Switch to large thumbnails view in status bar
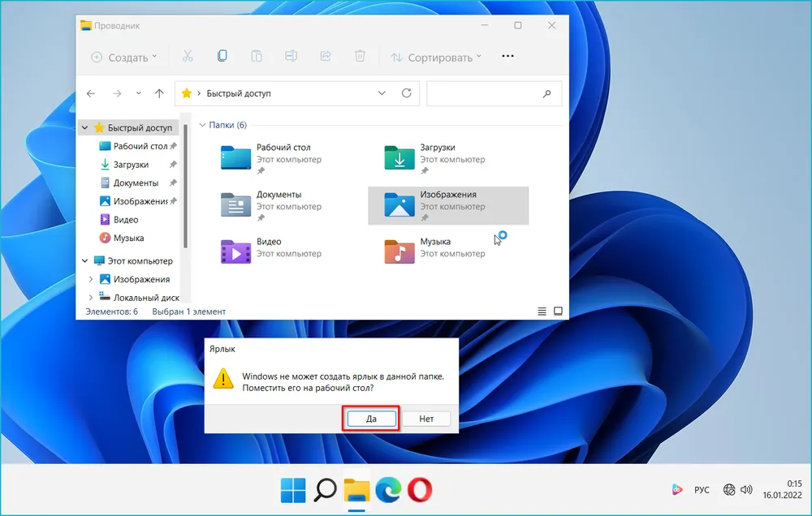This screenshot has width=812, height=516. pos(558,312)
